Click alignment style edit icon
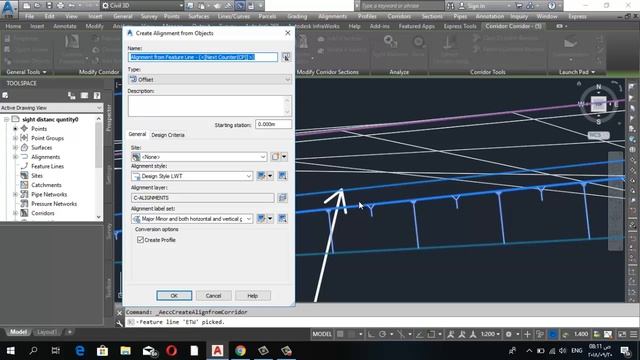 click(261, 176)
